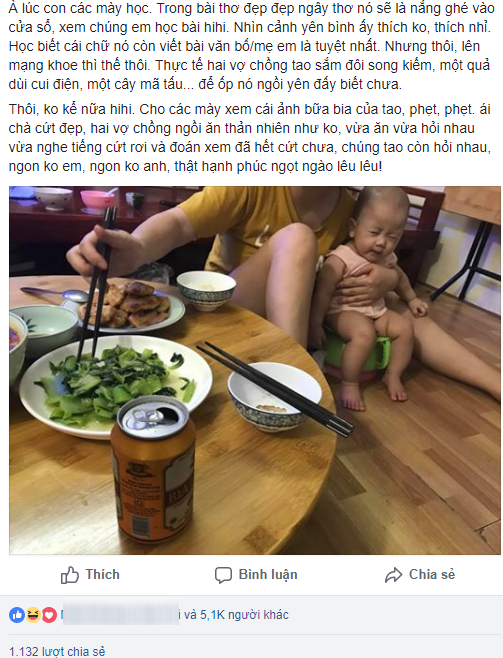Click the second paragraph starting with Thôi
The height and width of the screenshot is (658, 503).
pyautogui.click(x=250, y=138)
